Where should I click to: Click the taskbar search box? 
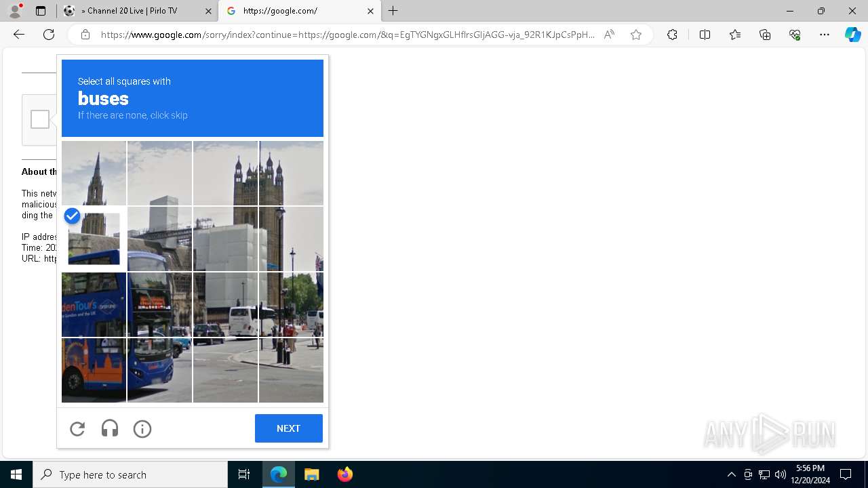point(130,474)
